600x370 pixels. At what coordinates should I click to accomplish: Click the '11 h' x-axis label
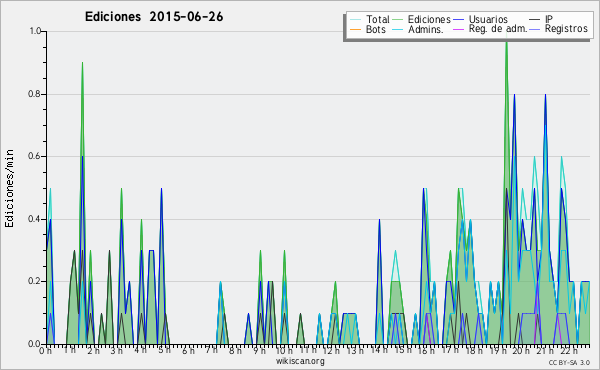pos(308,350)
